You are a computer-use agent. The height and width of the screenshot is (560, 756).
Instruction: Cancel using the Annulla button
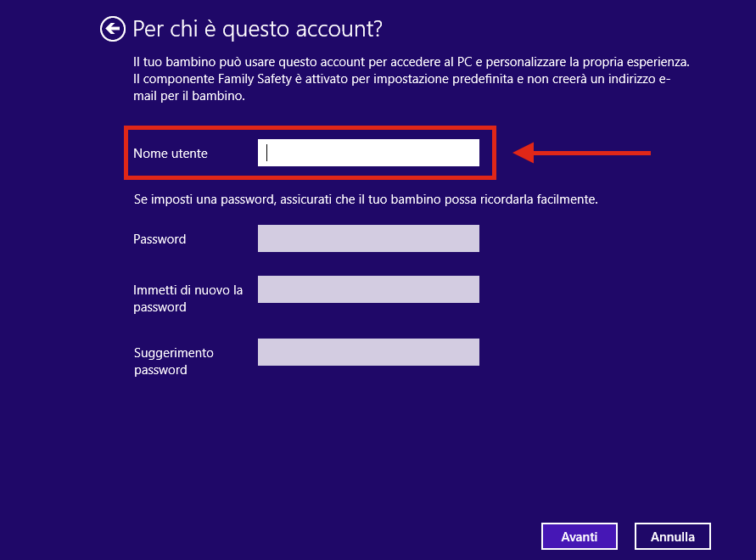coord(673,536)
